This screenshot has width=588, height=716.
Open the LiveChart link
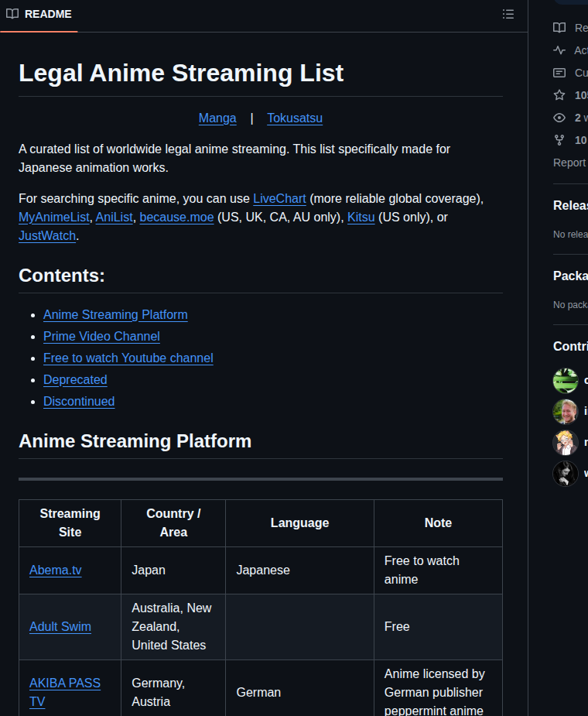(x=279, y=199)
